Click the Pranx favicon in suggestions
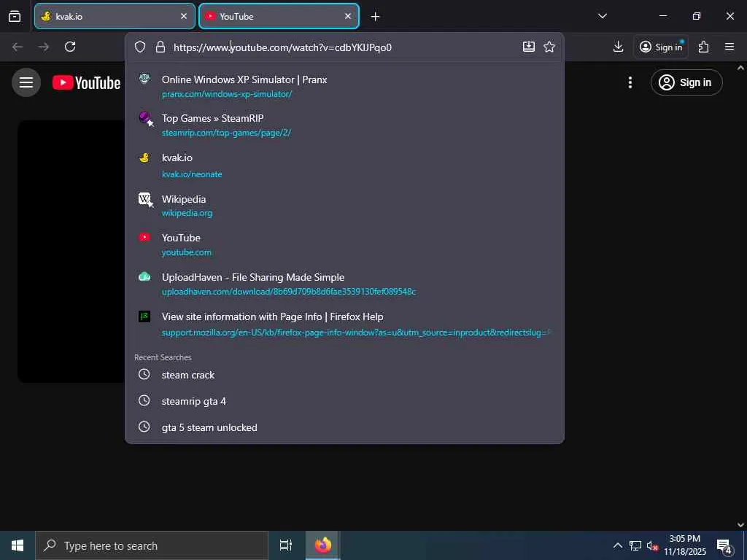The height and width of the screenshot is (560, 747). [144, 79]
